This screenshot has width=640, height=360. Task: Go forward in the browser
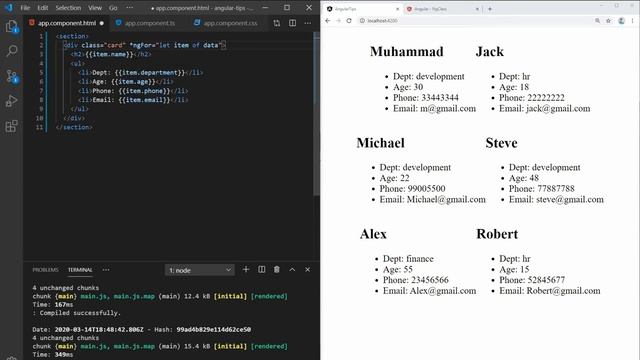[x=338, y=20]
